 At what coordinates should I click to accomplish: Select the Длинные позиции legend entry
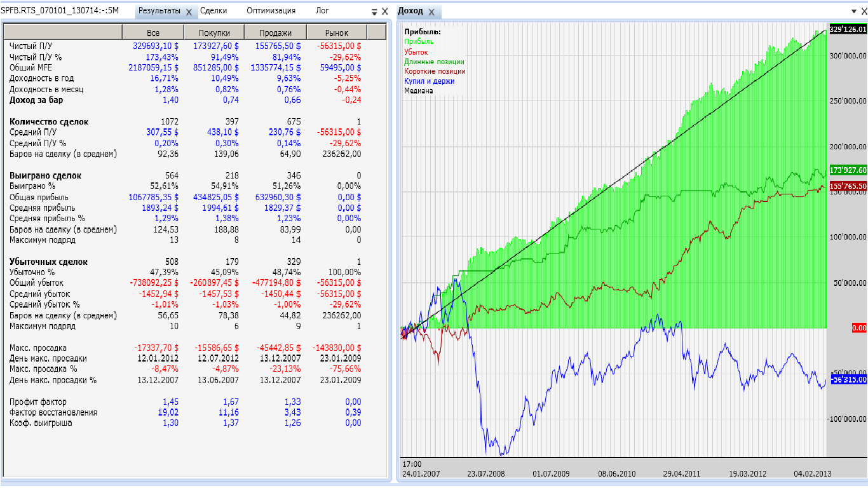coord(434,62)
